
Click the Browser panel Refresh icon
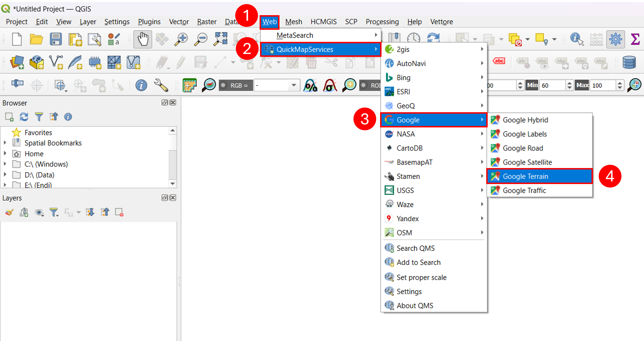tap(24, 117)
